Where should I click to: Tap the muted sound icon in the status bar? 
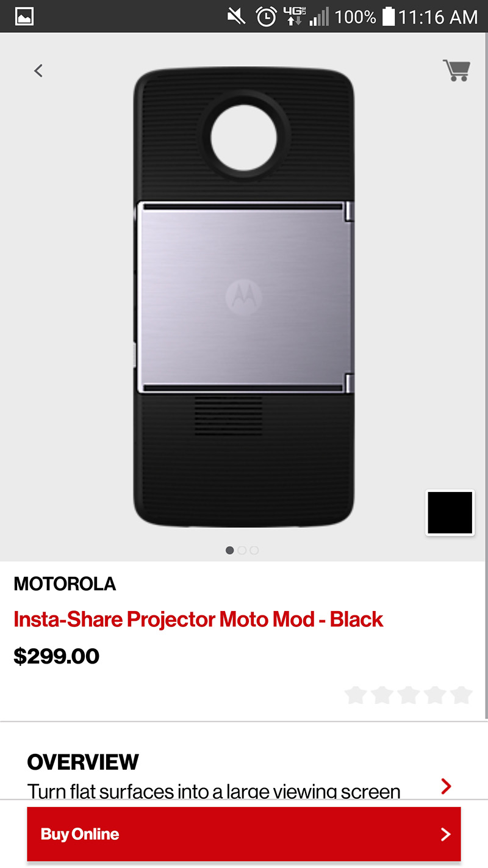coord(235,16)
